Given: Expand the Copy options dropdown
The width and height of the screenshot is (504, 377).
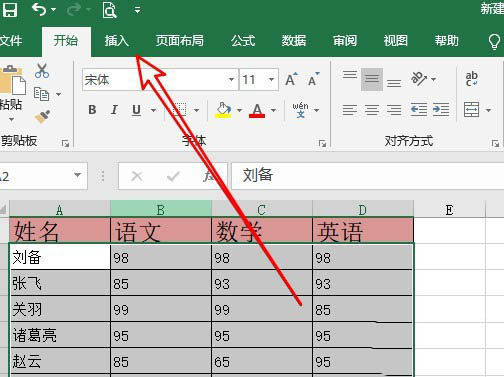Looking at the screenshot, I should pyautogui.click(x=58, y=94).
